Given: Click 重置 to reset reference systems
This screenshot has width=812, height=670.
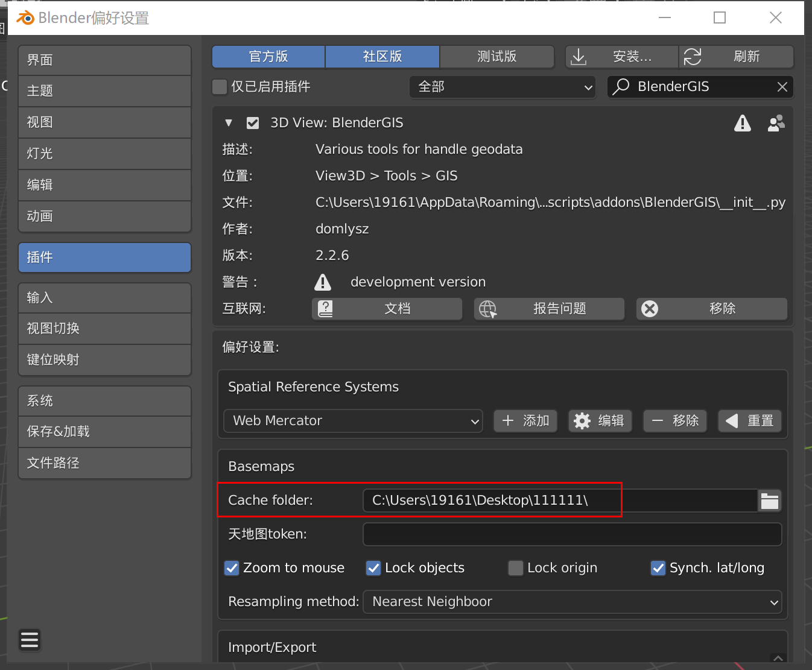Looking at the screenshot, I should coord(750,421).
